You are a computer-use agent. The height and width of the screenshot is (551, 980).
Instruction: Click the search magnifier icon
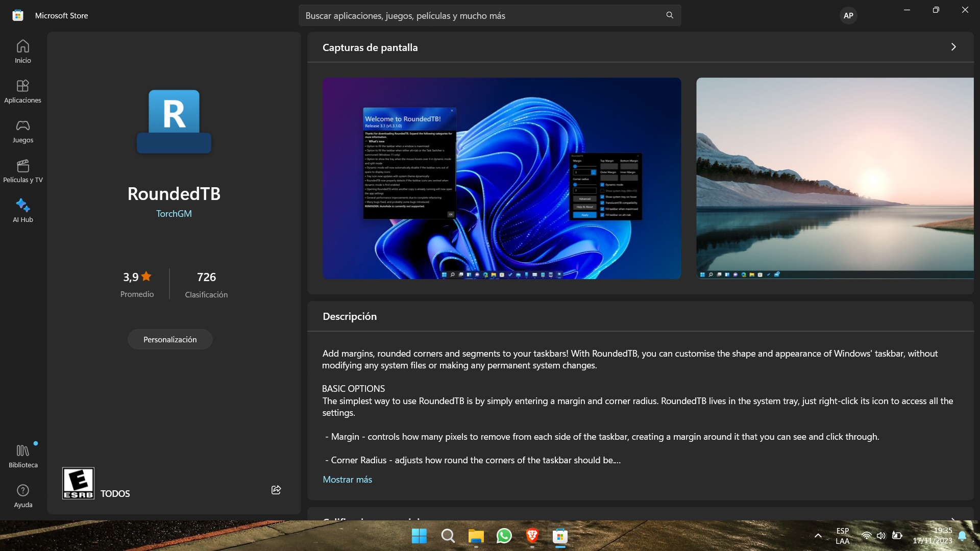tap(670, 15)
